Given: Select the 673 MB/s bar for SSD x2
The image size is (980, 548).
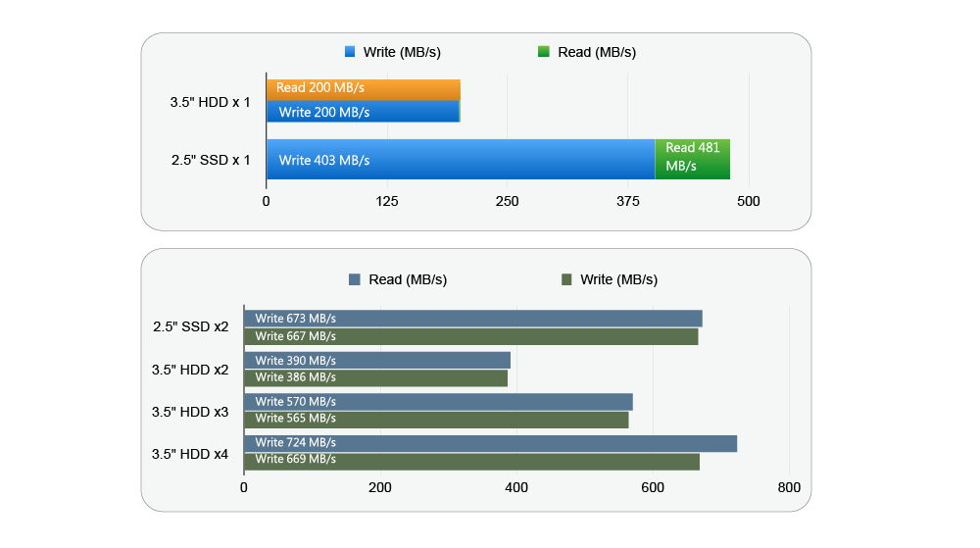Looking at the screenshot, I should click(x=472, y=319).
